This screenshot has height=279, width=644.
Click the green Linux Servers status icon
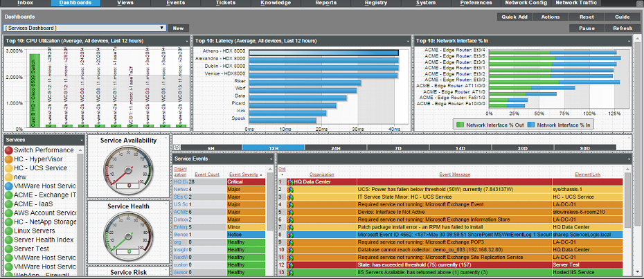8,231
